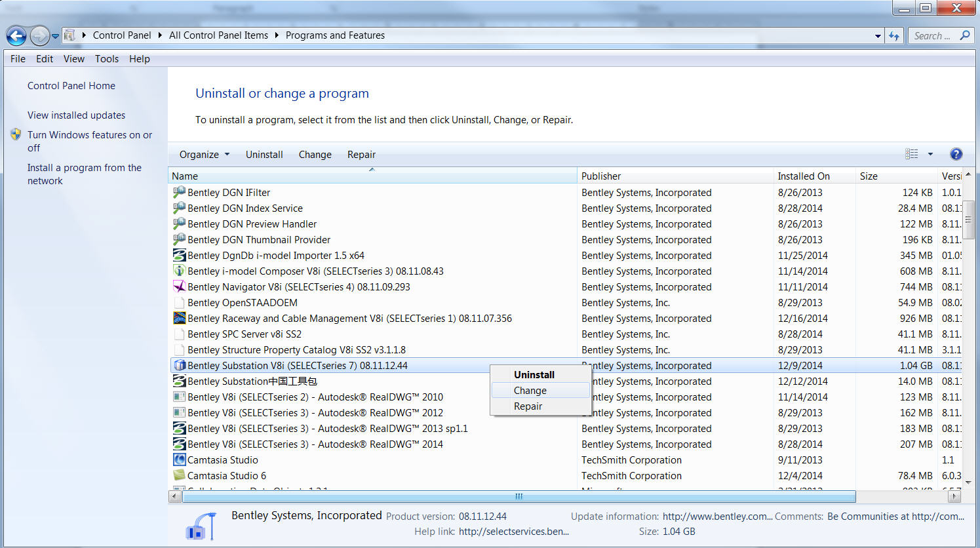
Task: Click the RealDWG 2014 program icon
Action: click(x=179, y=444)
